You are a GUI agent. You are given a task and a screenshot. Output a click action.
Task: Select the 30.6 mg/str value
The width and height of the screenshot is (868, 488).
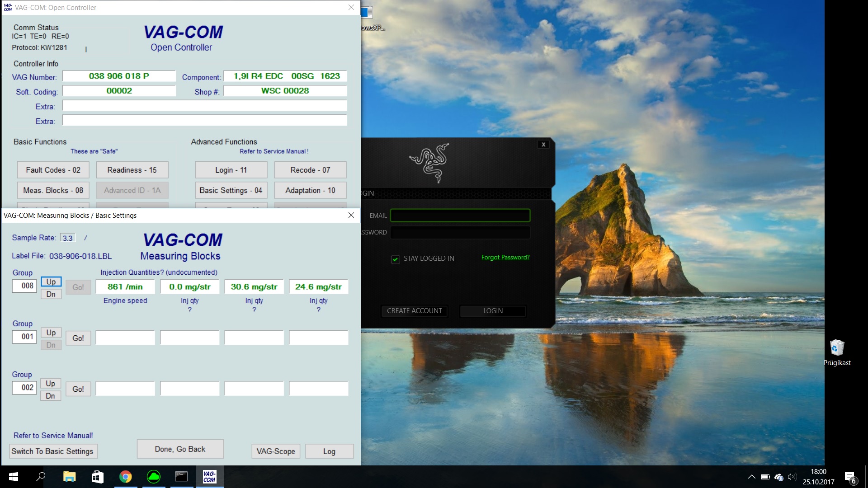pyautogui.click(x=254, y=287)
